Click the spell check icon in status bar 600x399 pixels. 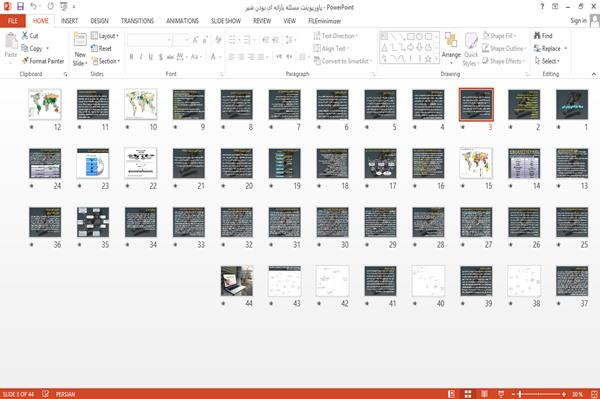pos(46,394)
